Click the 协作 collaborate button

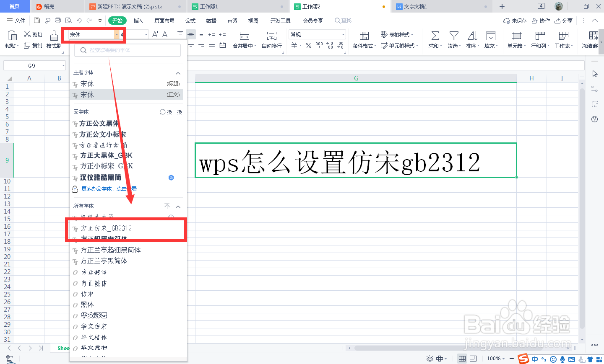click(541, 21)
